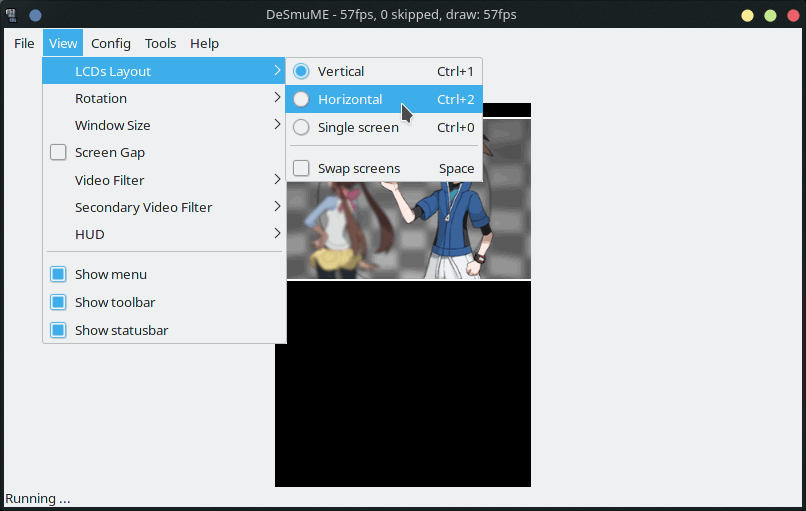
Task: Expand the LCDs Layout submenu
Action: pyautogui.click(x=164, y=71)
